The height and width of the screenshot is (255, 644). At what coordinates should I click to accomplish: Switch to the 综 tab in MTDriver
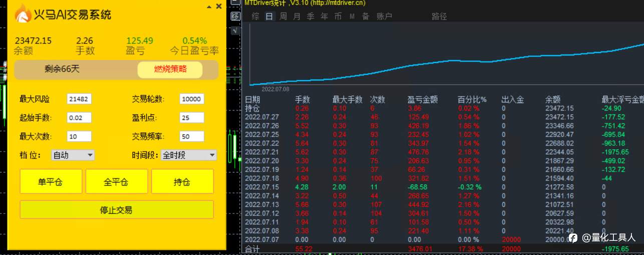point(255,16)
